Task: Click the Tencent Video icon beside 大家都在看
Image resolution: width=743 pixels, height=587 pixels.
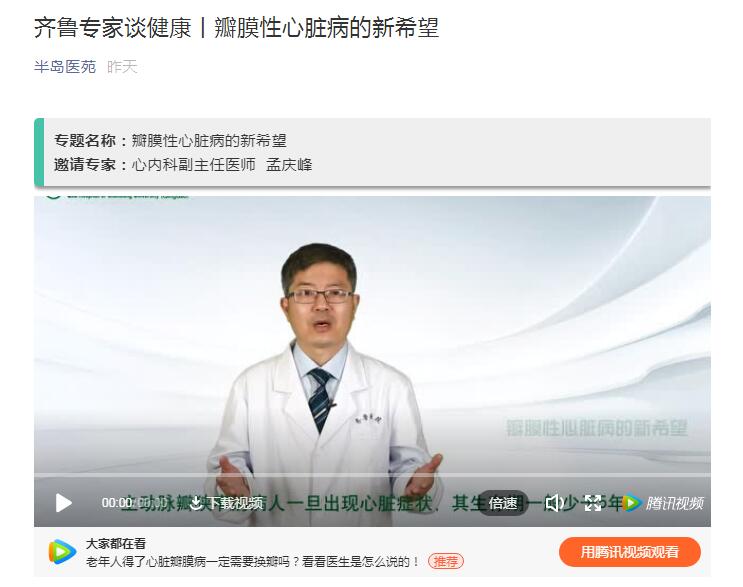Action: click(63, 551)
